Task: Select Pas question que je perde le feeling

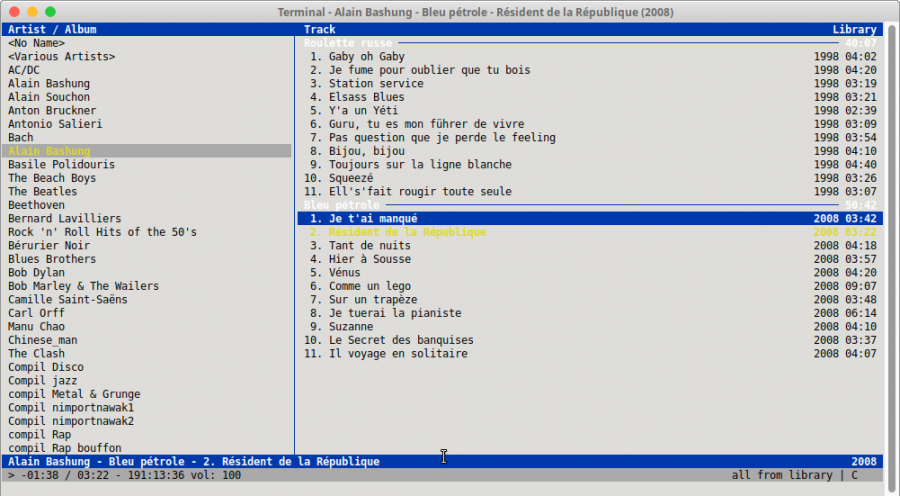Action: click(x=590, y=138)
